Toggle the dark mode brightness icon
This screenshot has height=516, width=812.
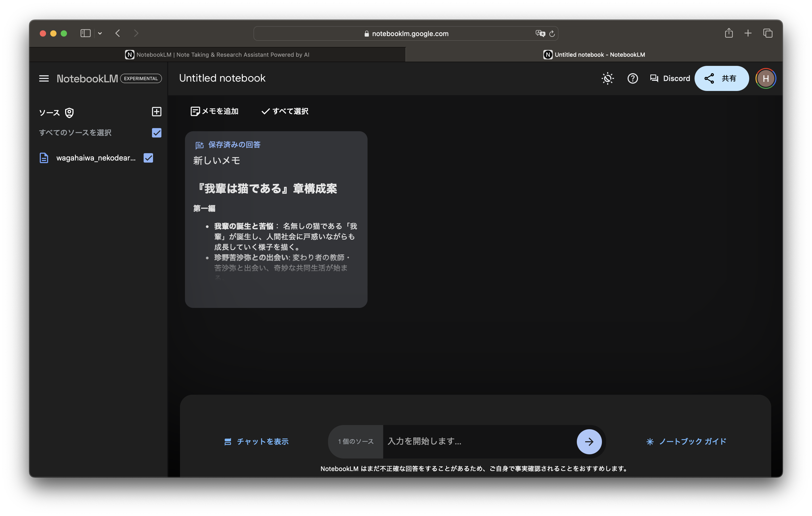click(607, 78)
